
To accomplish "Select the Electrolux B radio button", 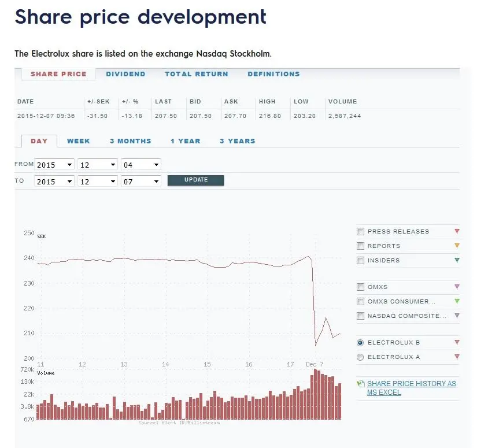I will point(360,343).
